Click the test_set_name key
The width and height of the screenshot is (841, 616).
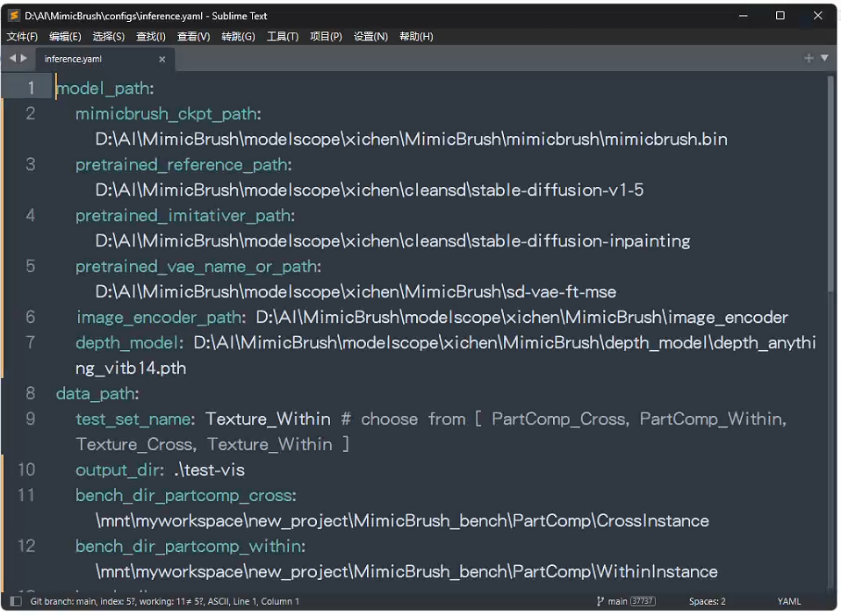[135, 419]
